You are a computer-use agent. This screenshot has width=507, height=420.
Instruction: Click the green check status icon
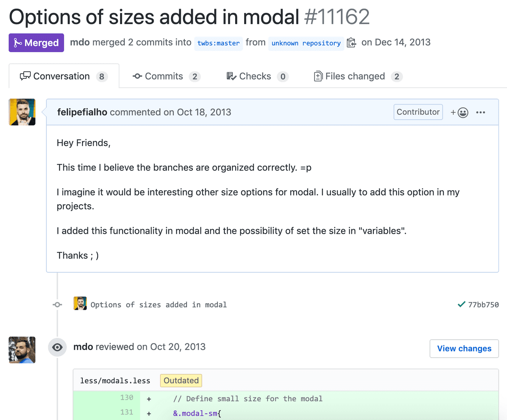[461, 304]
